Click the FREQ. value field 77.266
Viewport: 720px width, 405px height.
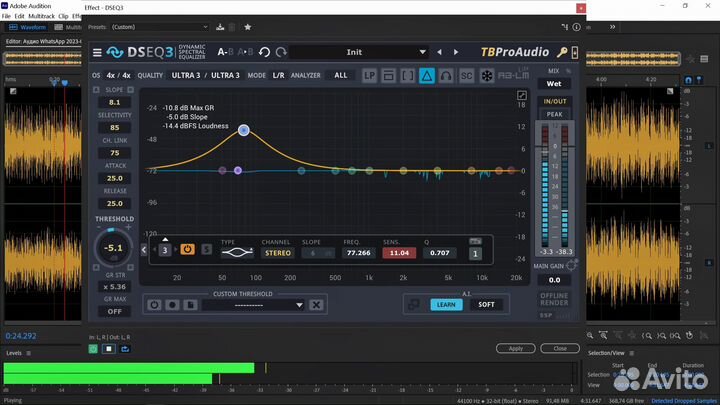click(357, 254)
